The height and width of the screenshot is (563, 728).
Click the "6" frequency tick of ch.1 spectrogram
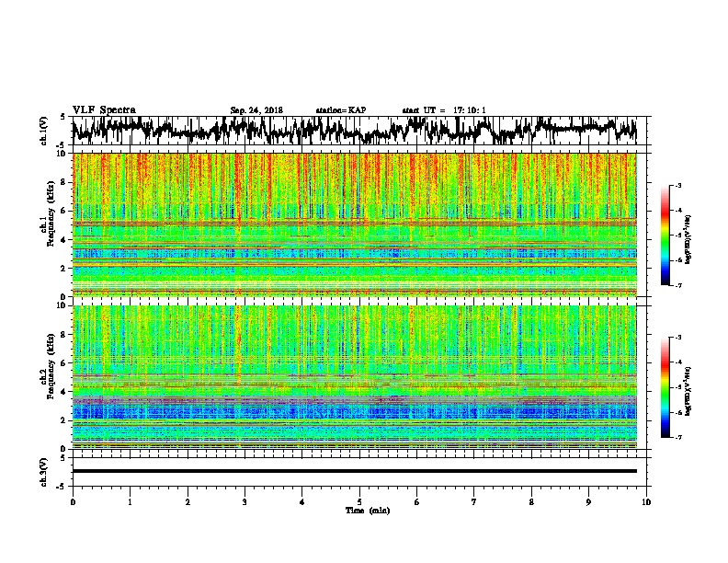click(x=63, y=211)
